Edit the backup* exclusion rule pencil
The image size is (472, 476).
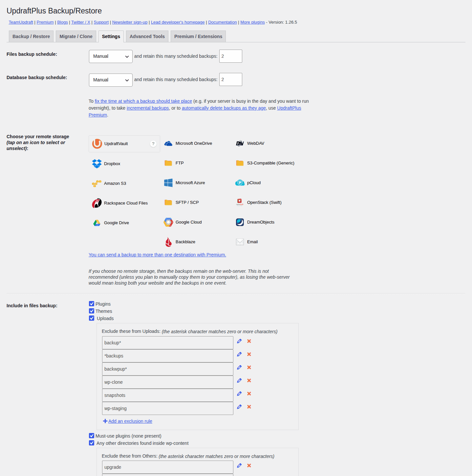pyautogui.click(x=239, y=341)
